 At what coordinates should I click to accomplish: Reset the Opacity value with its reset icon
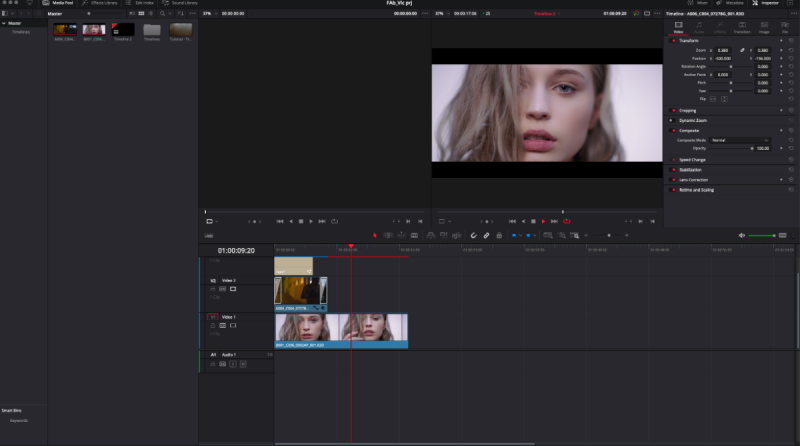point(791,148)
